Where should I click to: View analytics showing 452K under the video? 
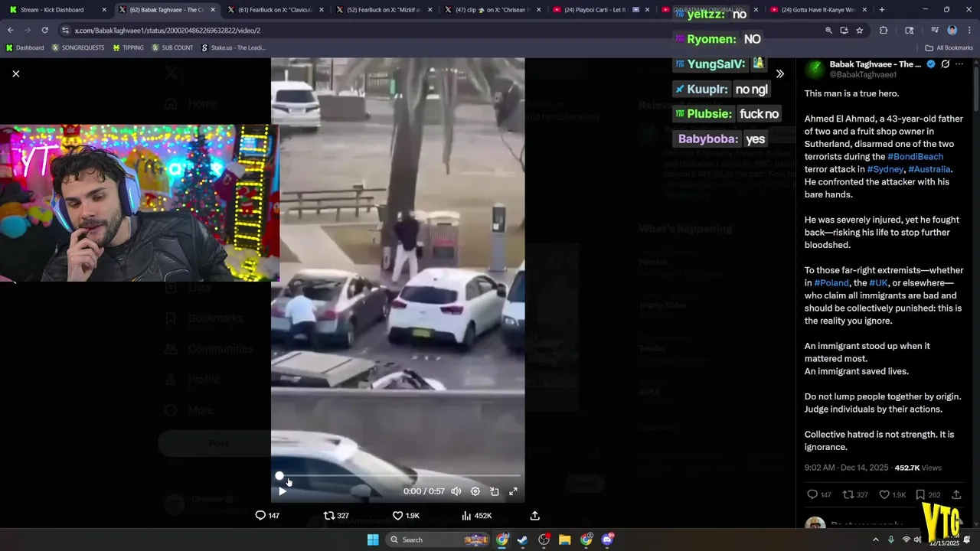click(476, 516)
